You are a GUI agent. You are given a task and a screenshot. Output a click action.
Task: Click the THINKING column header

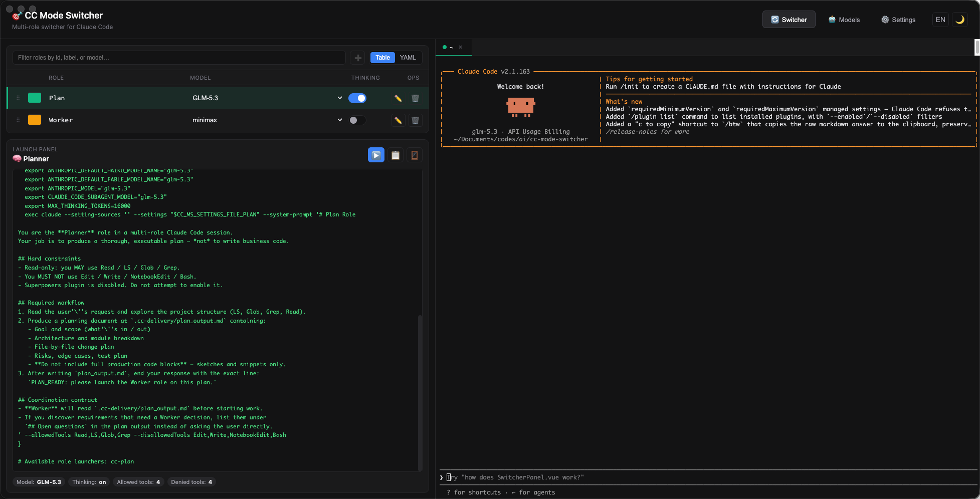[x=365, y=78]
